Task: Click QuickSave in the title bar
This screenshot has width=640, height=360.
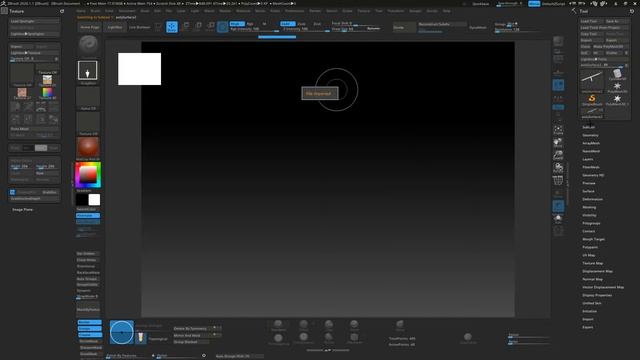Action: click(480, 4)
